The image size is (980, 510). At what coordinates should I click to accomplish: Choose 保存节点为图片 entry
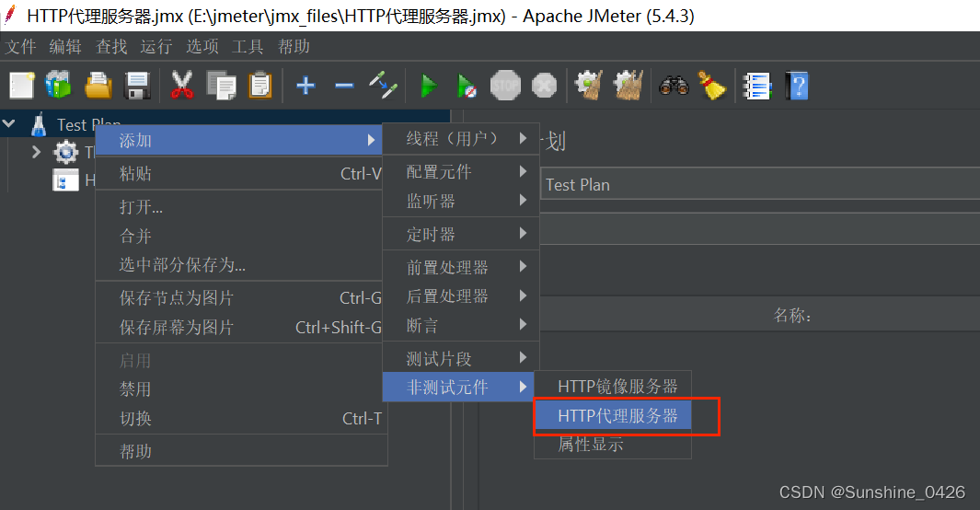pos(238,298)
